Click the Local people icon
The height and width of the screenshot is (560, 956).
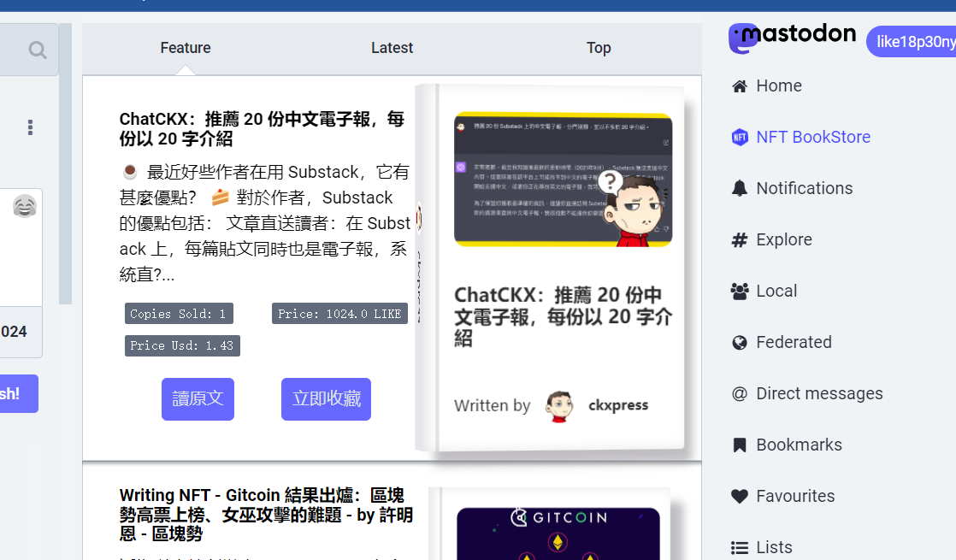[740, 292]
